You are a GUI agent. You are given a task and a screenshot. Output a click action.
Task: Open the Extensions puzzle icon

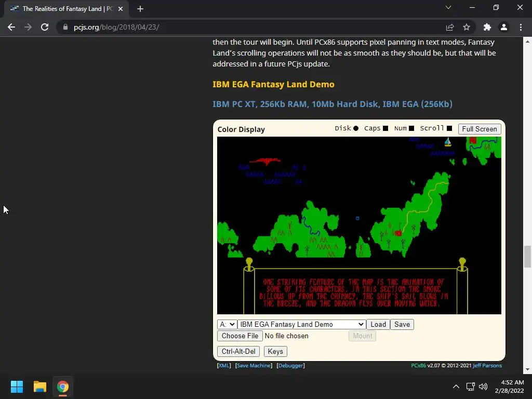(487, 27)
